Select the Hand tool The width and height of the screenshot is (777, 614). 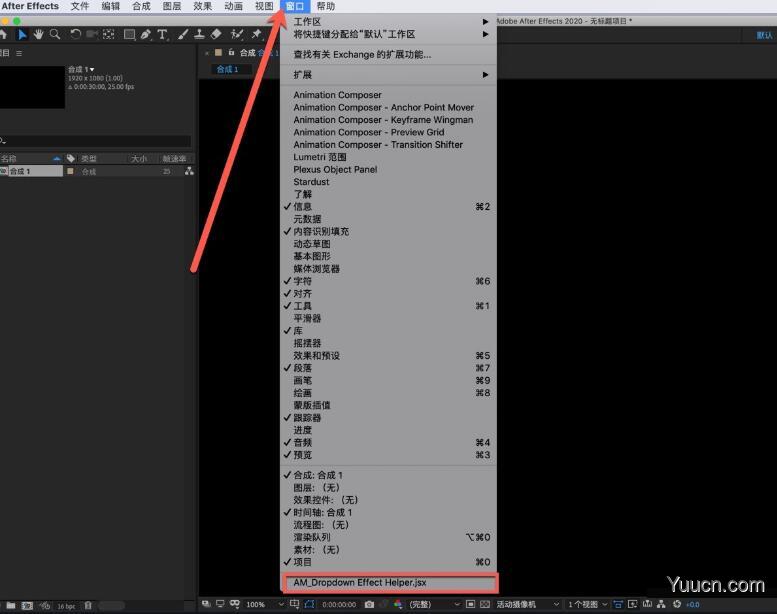(x=38, y=35)
